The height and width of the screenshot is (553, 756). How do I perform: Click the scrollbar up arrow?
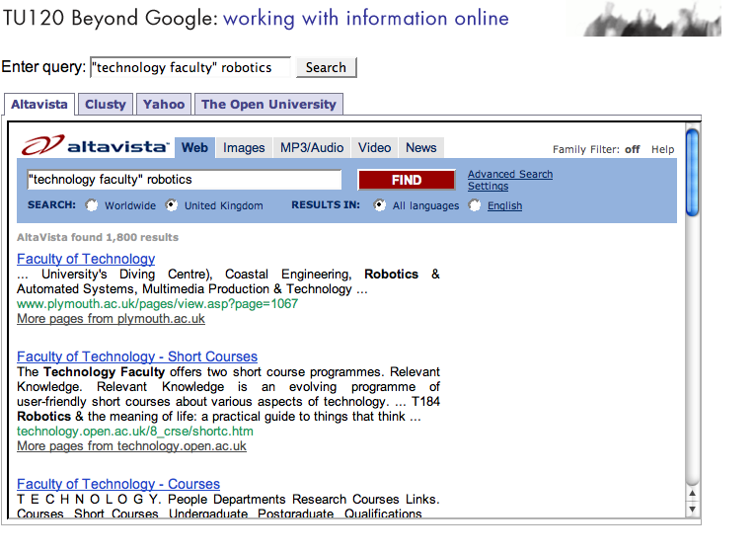point(693,493)
